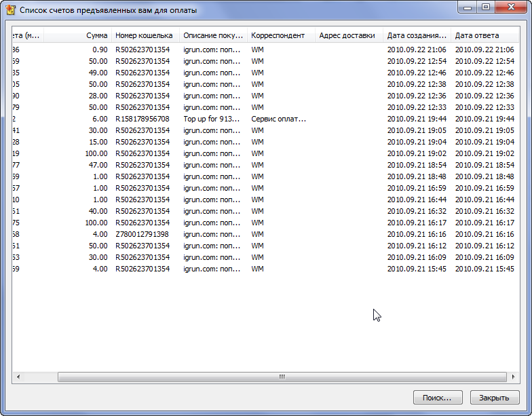Image resolution: width=532 pixels, height=416 pixels.
Task: Click the Номер кошелька column header
Action: [145, 35]
